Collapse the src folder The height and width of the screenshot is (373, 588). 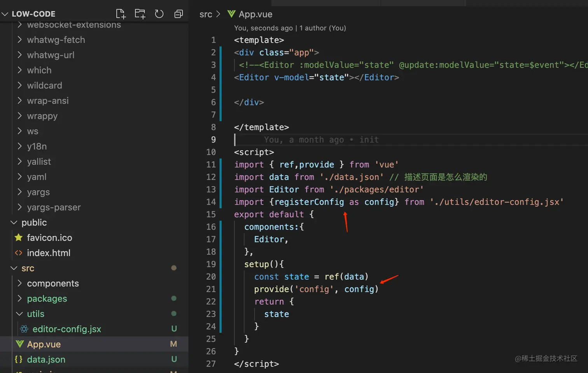(x=14, y=268)
